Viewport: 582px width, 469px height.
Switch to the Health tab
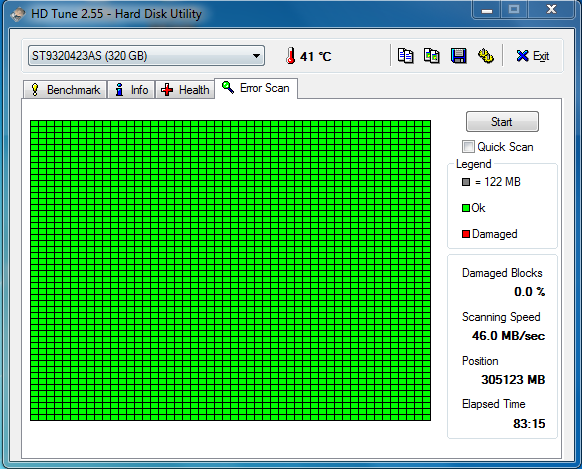(185, 90)
